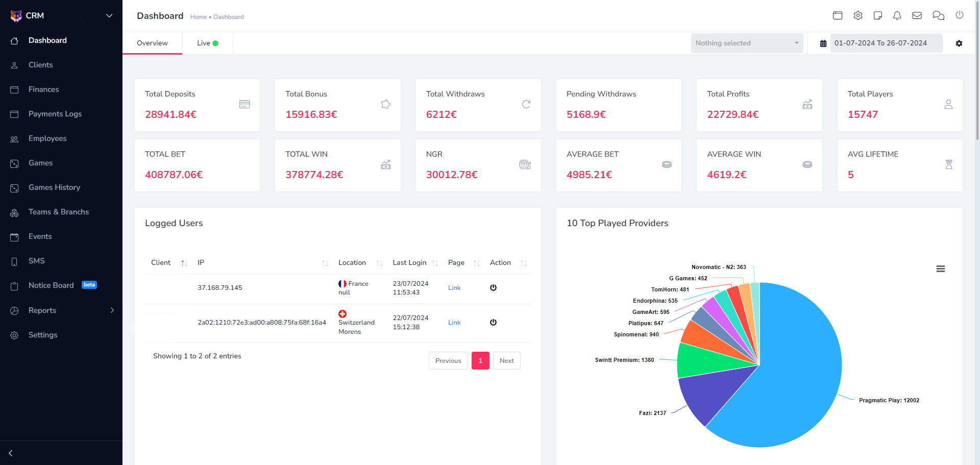The image size is (980, 465).
Task: Switch to the Overview tab
Action: coord(152,43)
